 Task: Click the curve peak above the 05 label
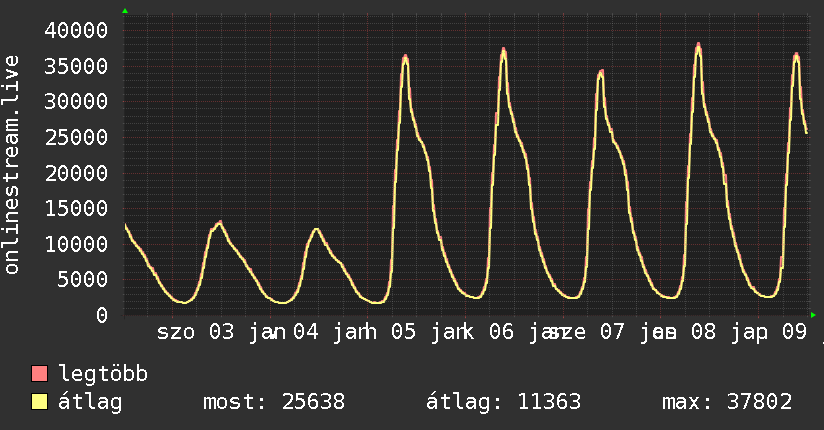(405, 57)
